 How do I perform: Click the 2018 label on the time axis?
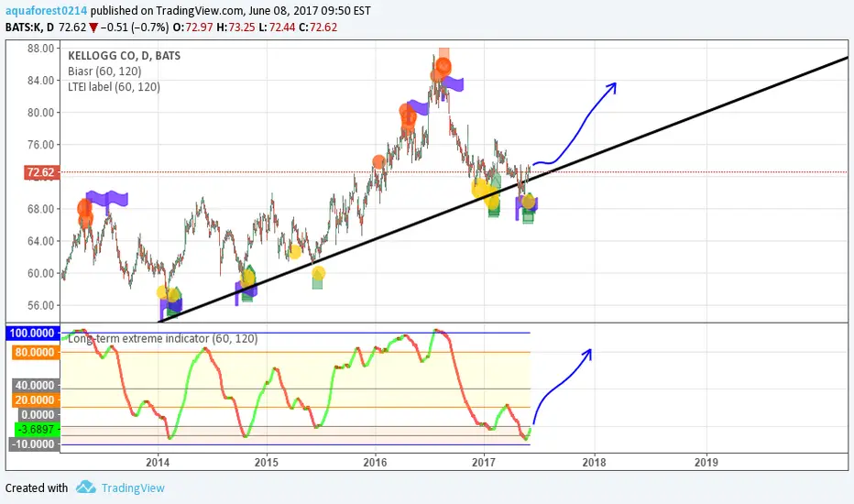[594, 463]
